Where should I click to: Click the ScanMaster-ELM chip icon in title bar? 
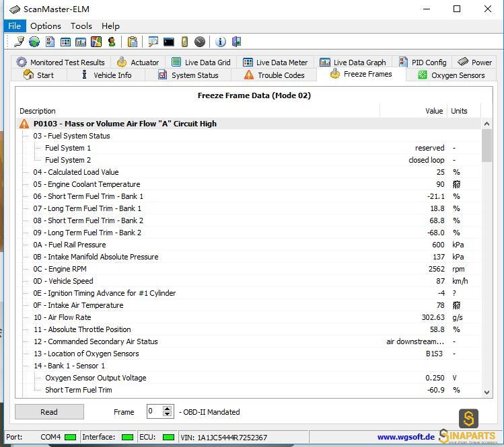point(15,9)
